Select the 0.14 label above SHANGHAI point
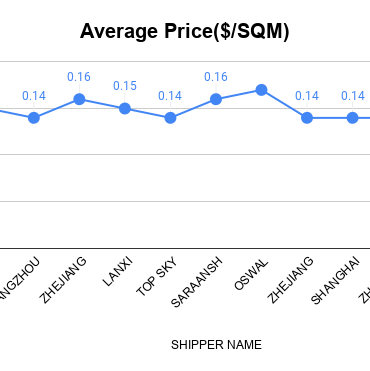 coord(353,96)
